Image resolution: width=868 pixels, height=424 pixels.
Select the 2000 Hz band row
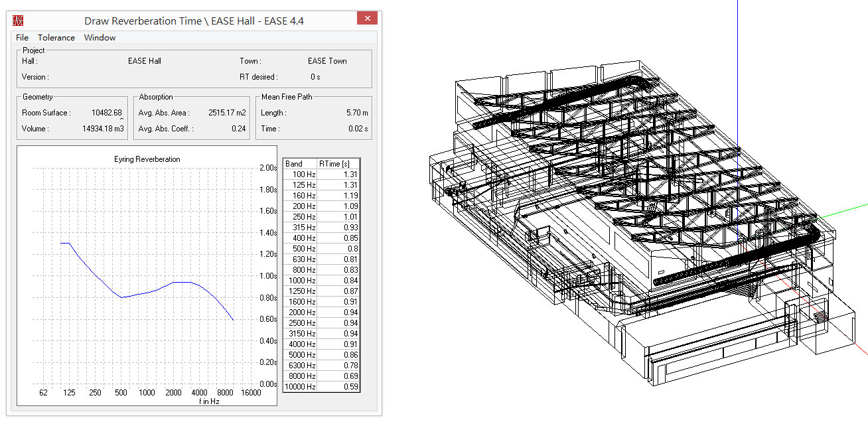pyautogui.click(x=321, y=313)
